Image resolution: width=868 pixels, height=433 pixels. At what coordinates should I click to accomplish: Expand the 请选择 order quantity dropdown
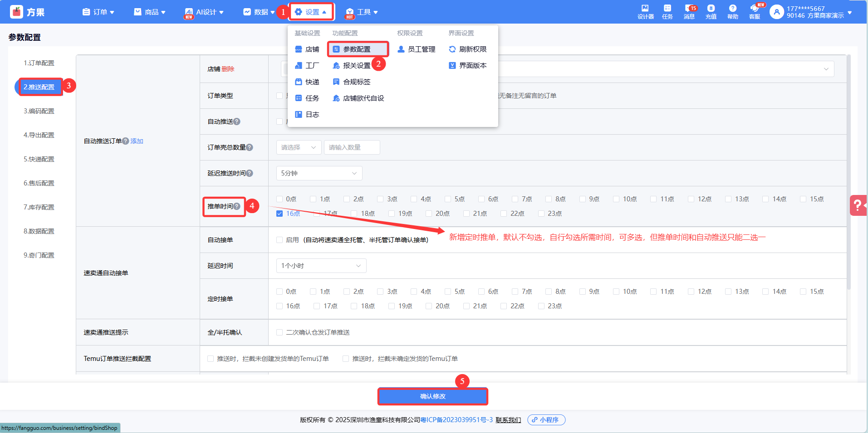(299, 147)
